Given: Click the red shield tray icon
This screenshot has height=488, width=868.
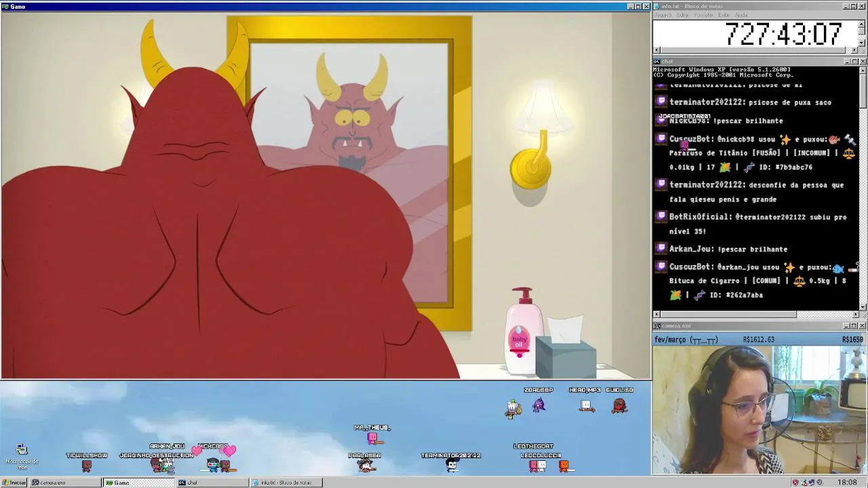Looking at the screenshot, I should (x=795, y=483).
